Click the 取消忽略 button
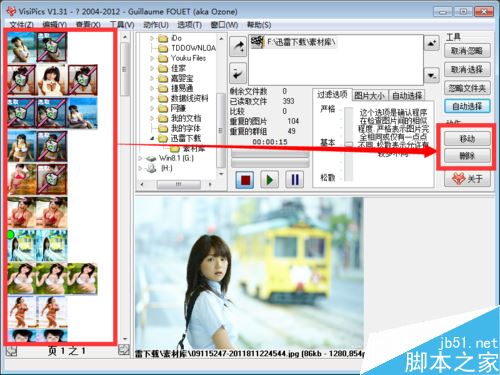The image size is (500, 375). tap(467, 51)
